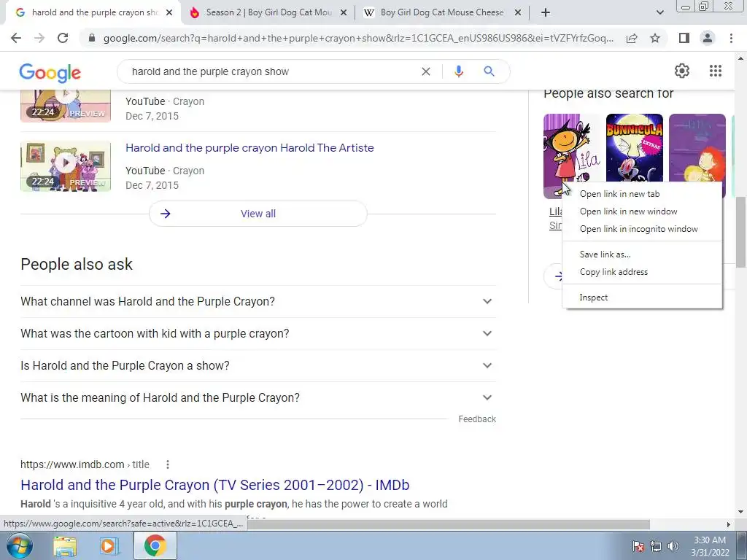Click in the Google search input field
Viewport: 747px width, 560px height.
[x=271, y=71]
